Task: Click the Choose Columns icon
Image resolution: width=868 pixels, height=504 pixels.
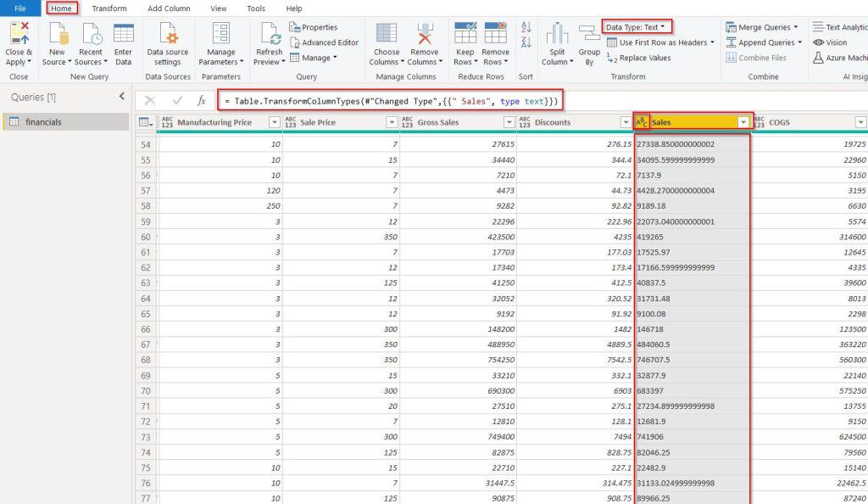Action: [387, 33]
